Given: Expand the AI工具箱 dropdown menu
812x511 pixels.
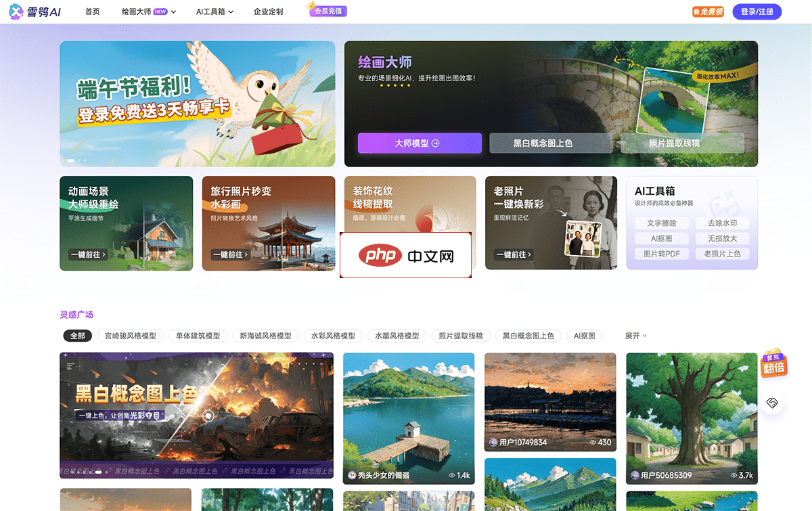Looking at the screenshot, I should pos(215,12).
